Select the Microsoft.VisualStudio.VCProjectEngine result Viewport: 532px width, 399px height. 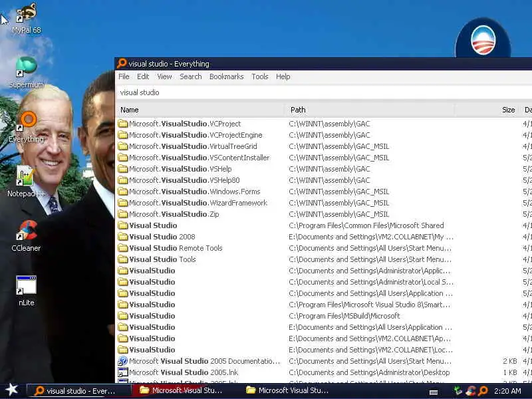pyautogui.click(x=196, y=135)
